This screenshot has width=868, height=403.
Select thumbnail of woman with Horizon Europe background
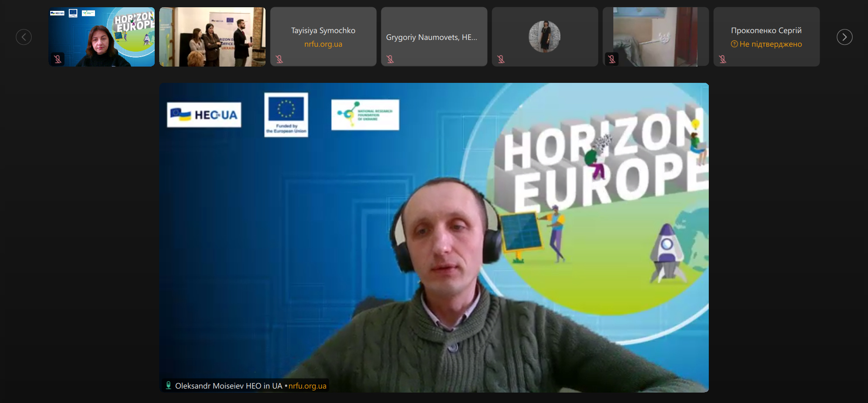(101, 37)
